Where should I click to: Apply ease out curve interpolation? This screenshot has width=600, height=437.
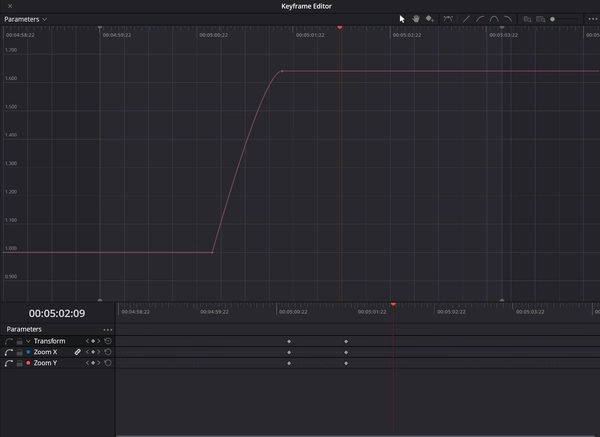(508, 18)
